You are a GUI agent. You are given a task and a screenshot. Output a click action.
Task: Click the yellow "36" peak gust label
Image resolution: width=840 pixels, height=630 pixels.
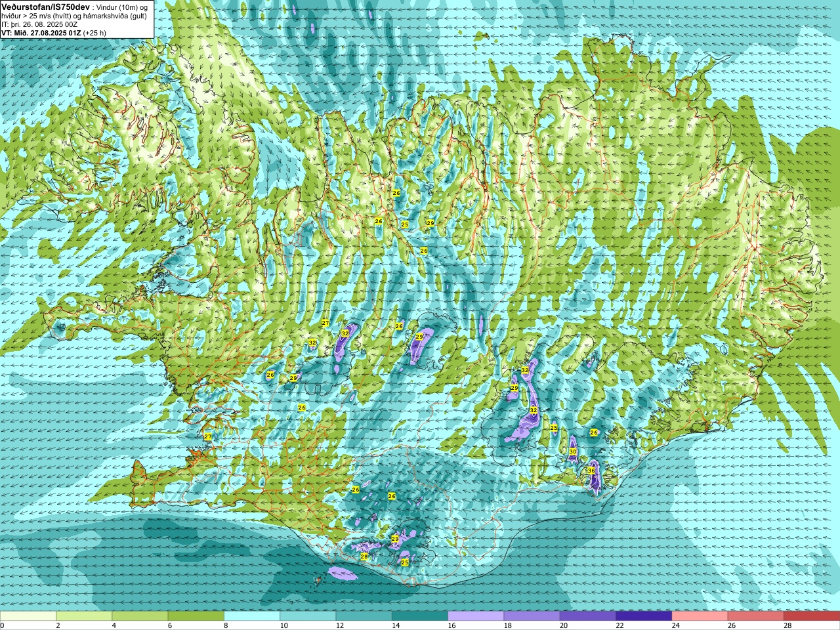coord(591,471)
